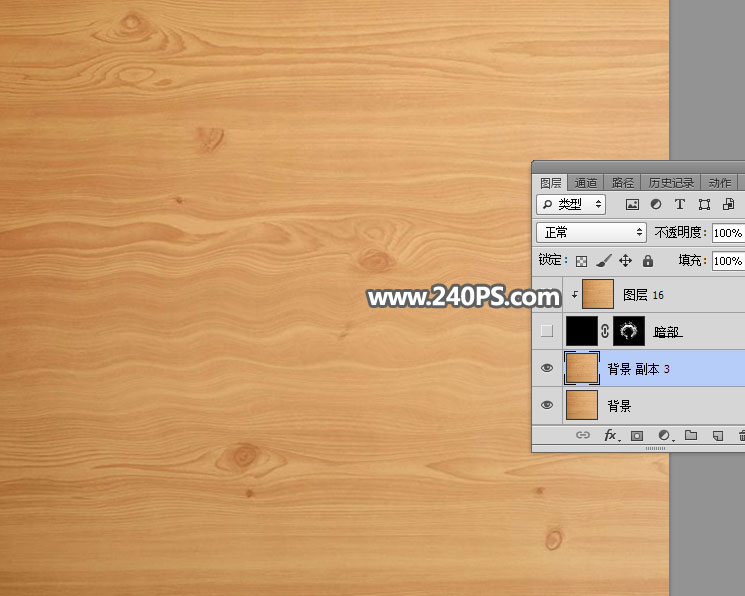Select layer name 暗部
The width and height of the screenshot is (745, 596).
[668, 332]
